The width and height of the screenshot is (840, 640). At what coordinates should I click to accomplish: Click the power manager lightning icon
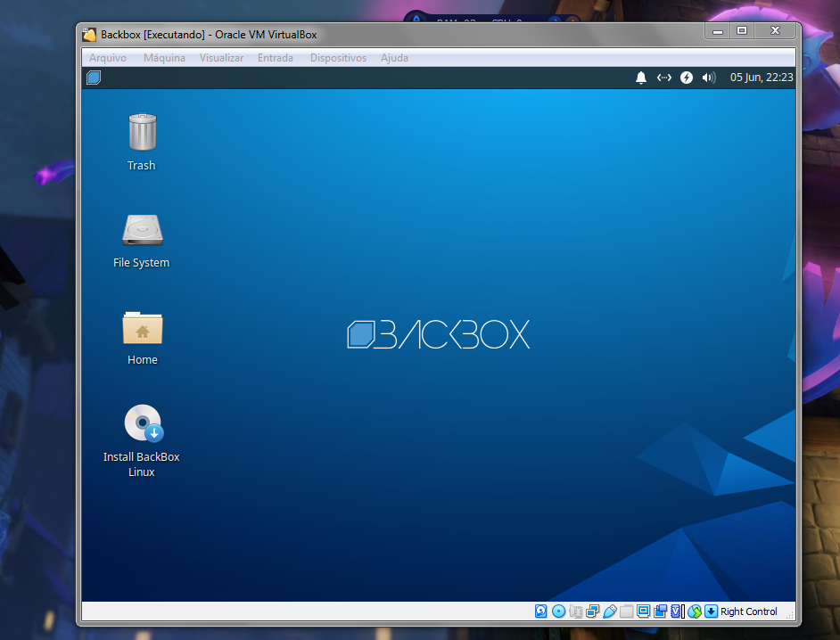pyautogui.click(x=687, y=78)
